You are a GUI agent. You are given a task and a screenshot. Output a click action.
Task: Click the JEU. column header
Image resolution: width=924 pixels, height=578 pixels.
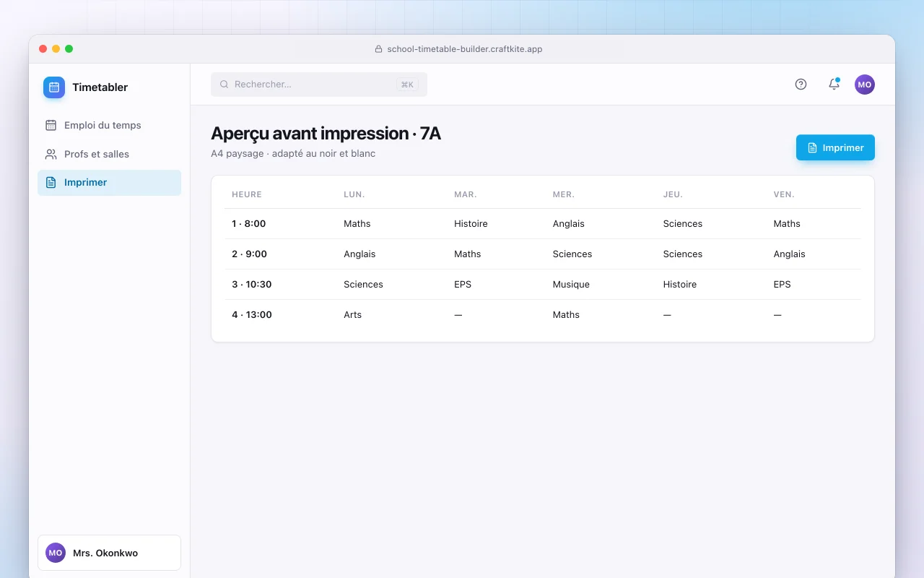tap(673, 194)
